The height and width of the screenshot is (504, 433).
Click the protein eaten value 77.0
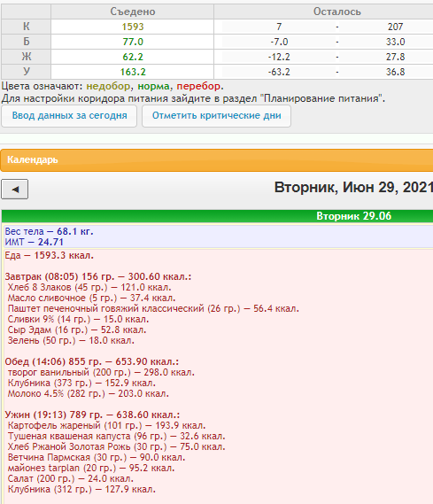click(x=133, y=42)
